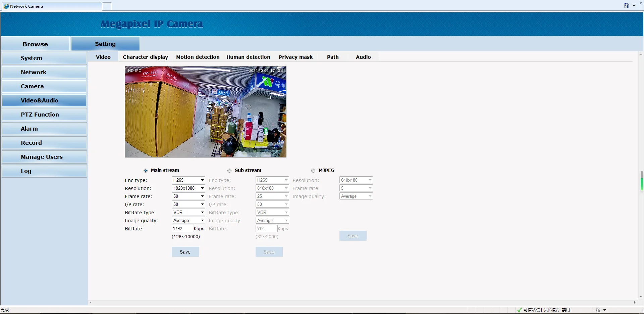Open the main stream Enc type dropdown
The height and width of the screenshot is (314, 644).
coord(188,180)
